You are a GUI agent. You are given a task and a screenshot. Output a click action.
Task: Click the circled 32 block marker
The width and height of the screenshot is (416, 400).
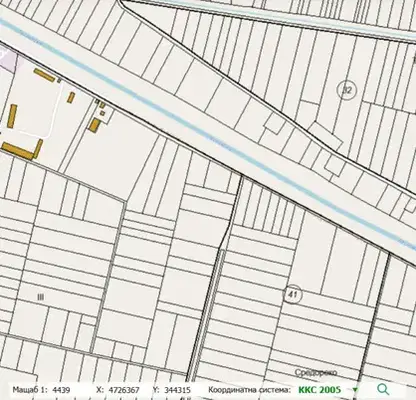347,90
